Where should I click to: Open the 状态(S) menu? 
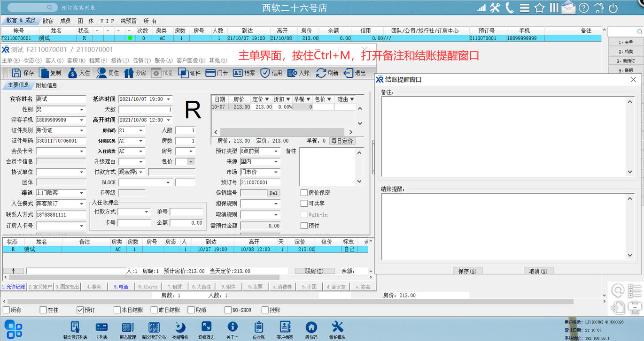pos(32,61)
